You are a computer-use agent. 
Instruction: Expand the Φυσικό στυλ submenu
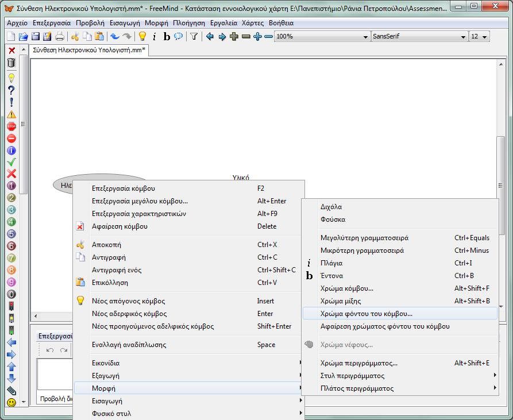pos(187,414)
